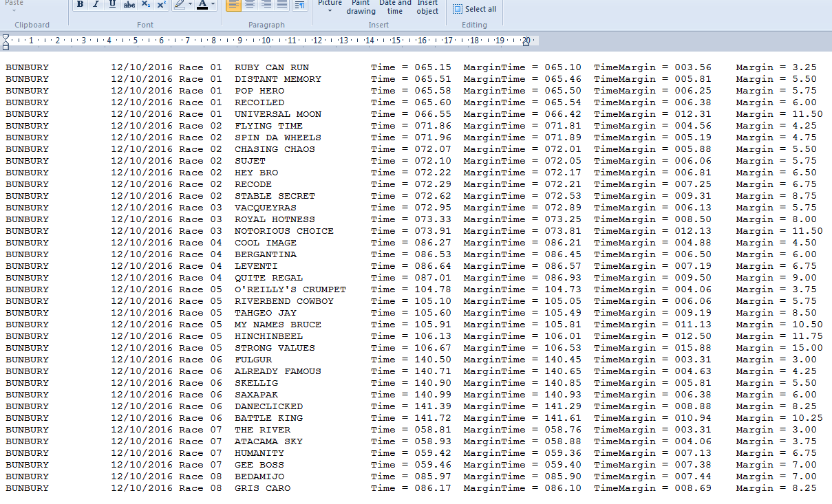The image size is (832, 504).
Task: Justify the paragraph text
Action: (x=281, y=4)
